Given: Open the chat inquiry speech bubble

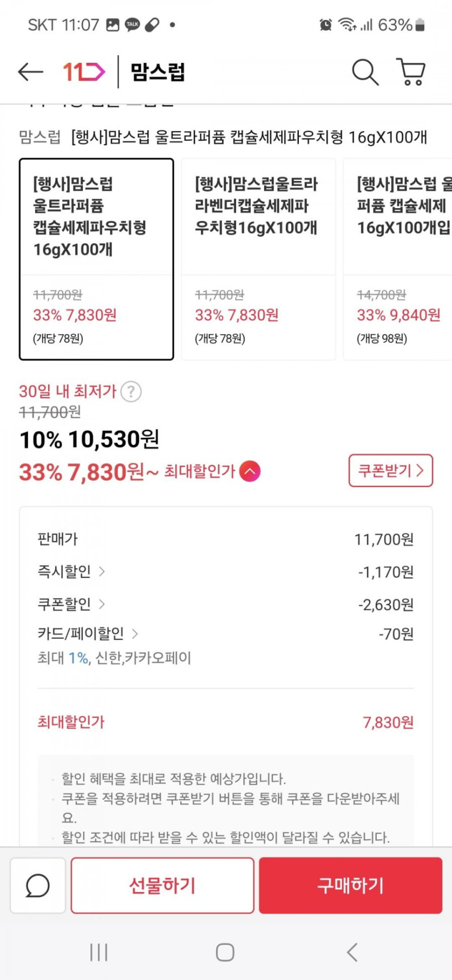Looking at the screenshot, I should (x=38, y=886).
